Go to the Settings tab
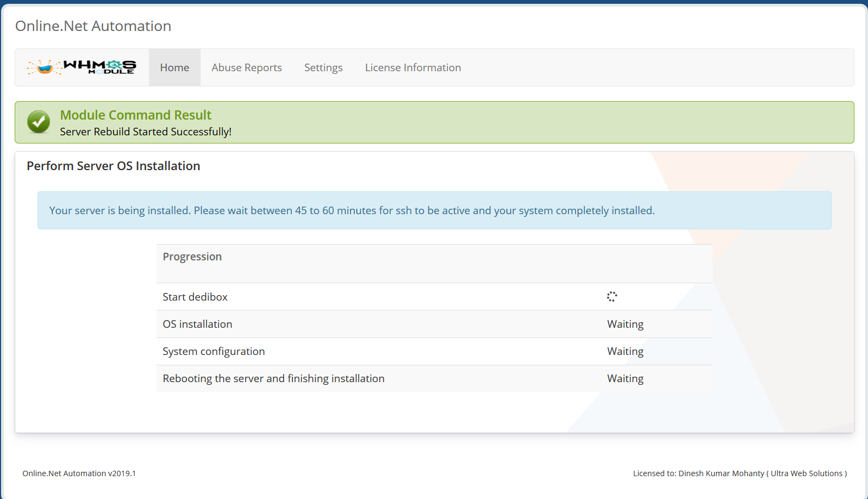The width and height of the screenshot is (868, 499). 323,67
